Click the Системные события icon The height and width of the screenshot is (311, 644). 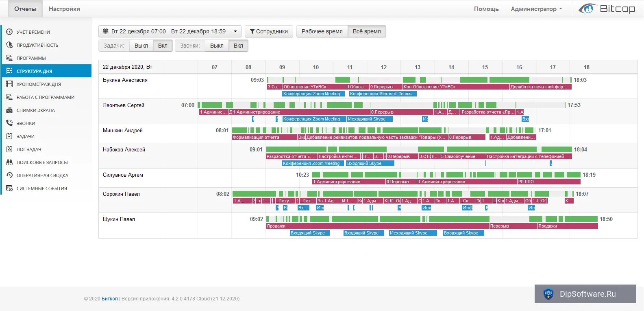pos(9,188)
